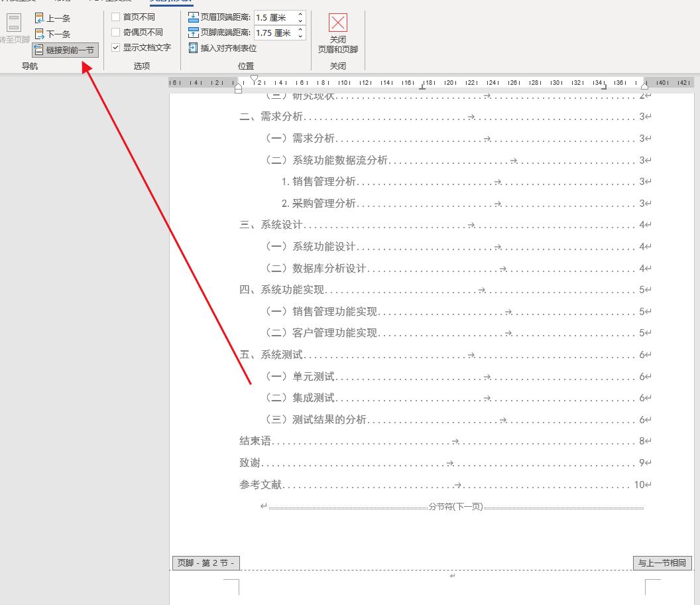Click the 上一条 (Previous) navigation icon

pos(38,18)
